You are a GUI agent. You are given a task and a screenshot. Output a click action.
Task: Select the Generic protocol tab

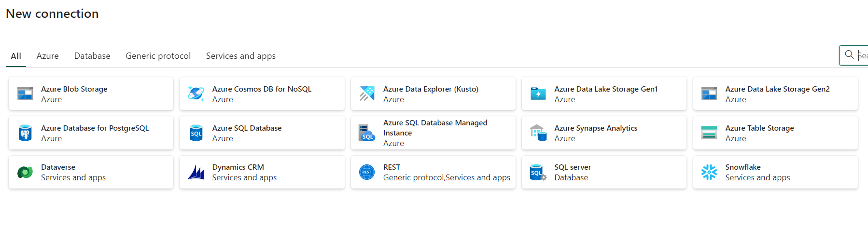click(158, 56)
